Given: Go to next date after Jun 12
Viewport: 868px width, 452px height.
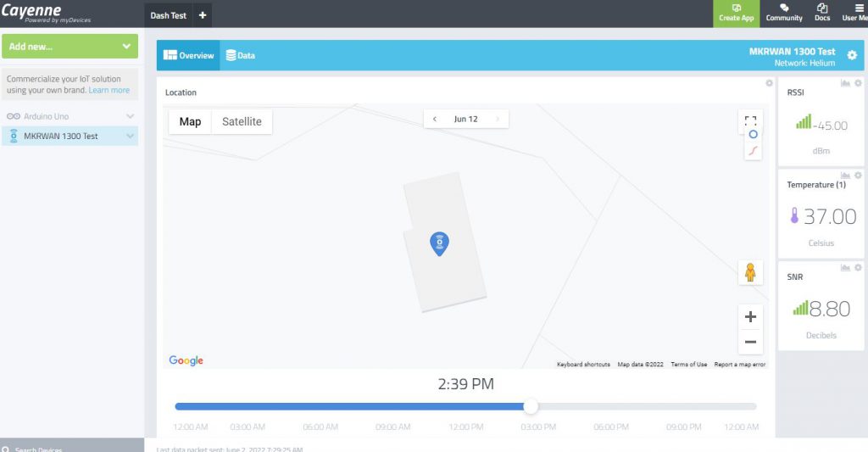Looking at the screenshot, I should pos(497,119).
